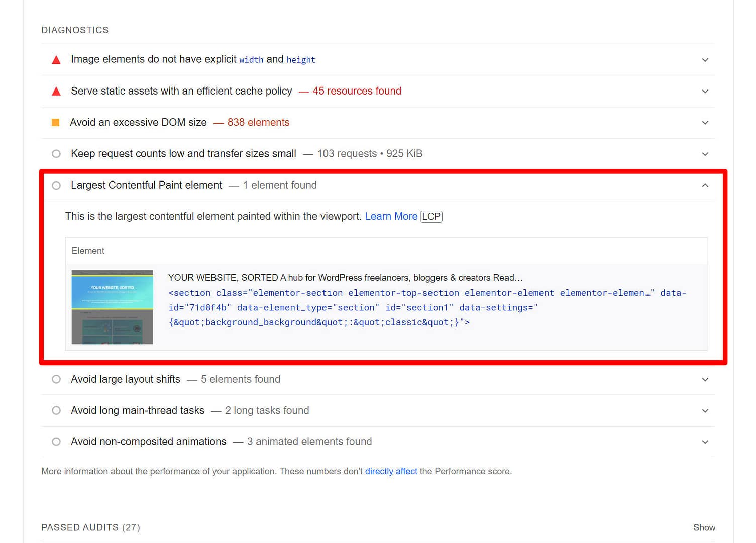Collapse the Largest Contentful Paint element section
This screenshot has height=543, width=756.
(705, 185)
